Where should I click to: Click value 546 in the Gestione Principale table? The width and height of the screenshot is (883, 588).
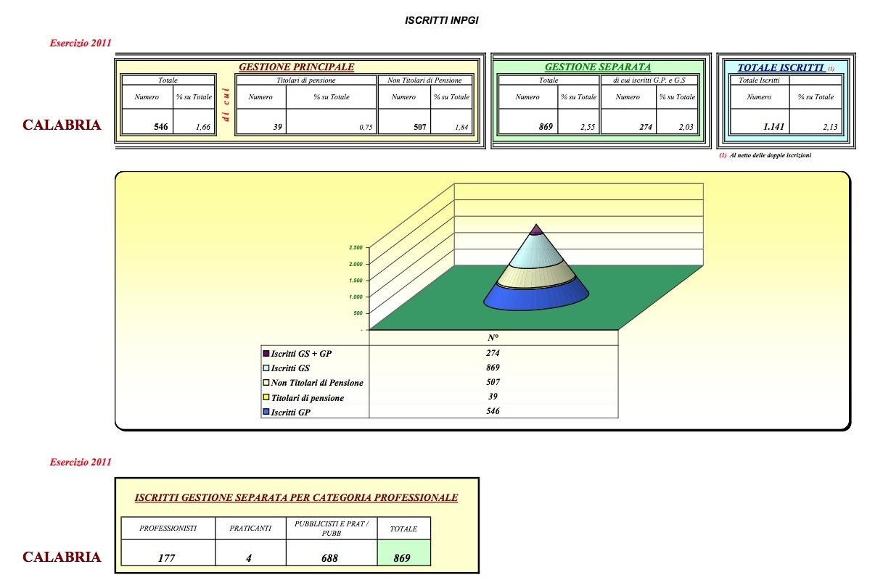(161, 127)
